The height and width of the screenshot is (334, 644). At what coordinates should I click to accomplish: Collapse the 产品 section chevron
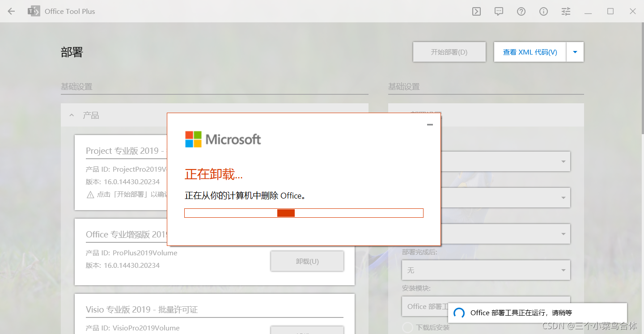point(71,115)
